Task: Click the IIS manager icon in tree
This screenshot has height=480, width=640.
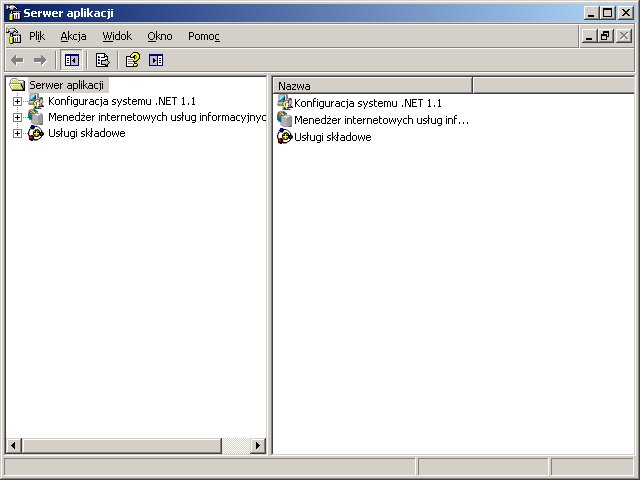Action: pos(36,118)
